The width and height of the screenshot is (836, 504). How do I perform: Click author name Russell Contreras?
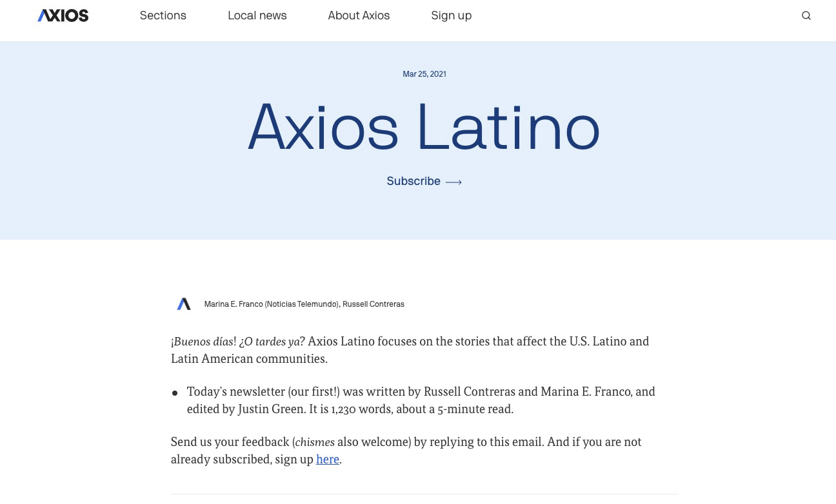click(373, 304)
